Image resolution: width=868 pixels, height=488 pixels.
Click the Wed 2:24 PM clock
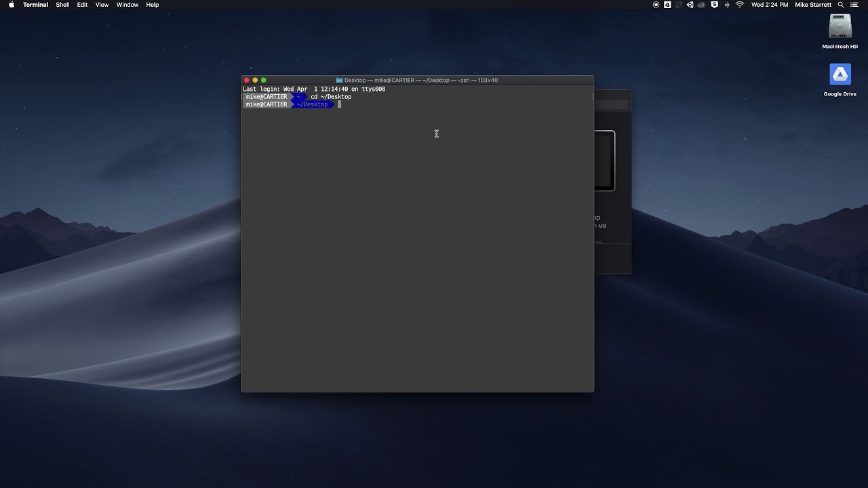pyautogui.click(x=770, y=5)
